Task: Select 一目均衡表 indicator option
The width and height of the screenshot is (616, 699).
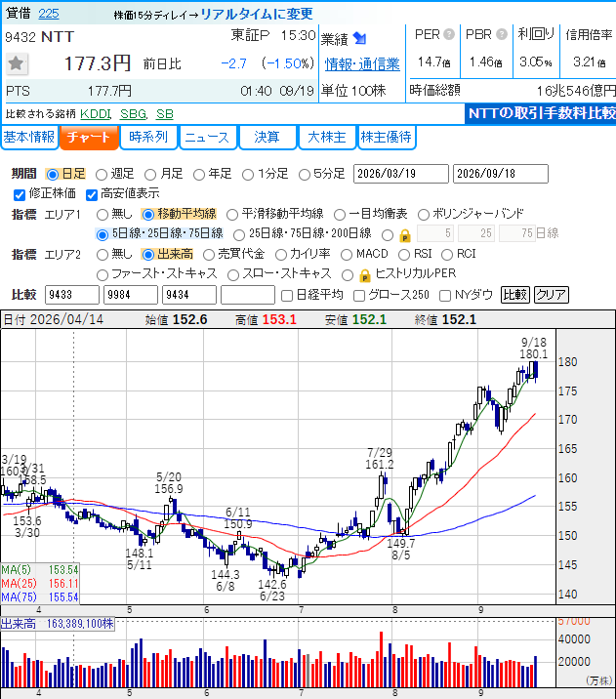Action: [x=340, y=215]
